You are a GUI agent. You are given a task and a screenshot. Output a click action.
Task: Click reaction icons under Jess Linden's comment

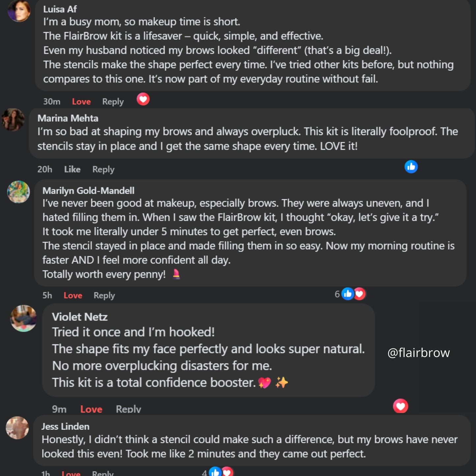pos(221,472)
